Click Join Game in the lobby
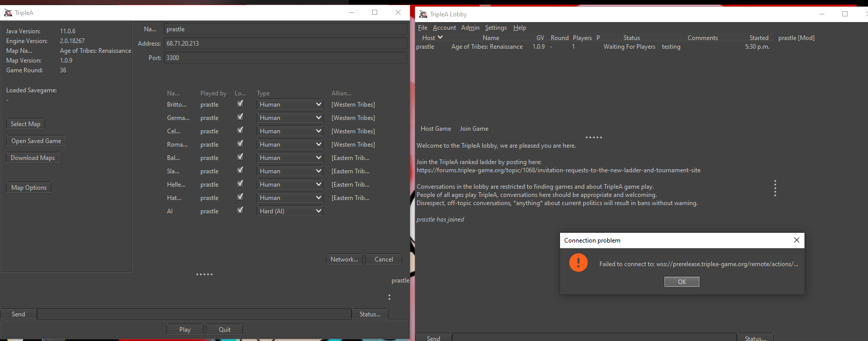The width and height of the screenshot is (868, 341). pyautogui.click(x=474, y=129)
